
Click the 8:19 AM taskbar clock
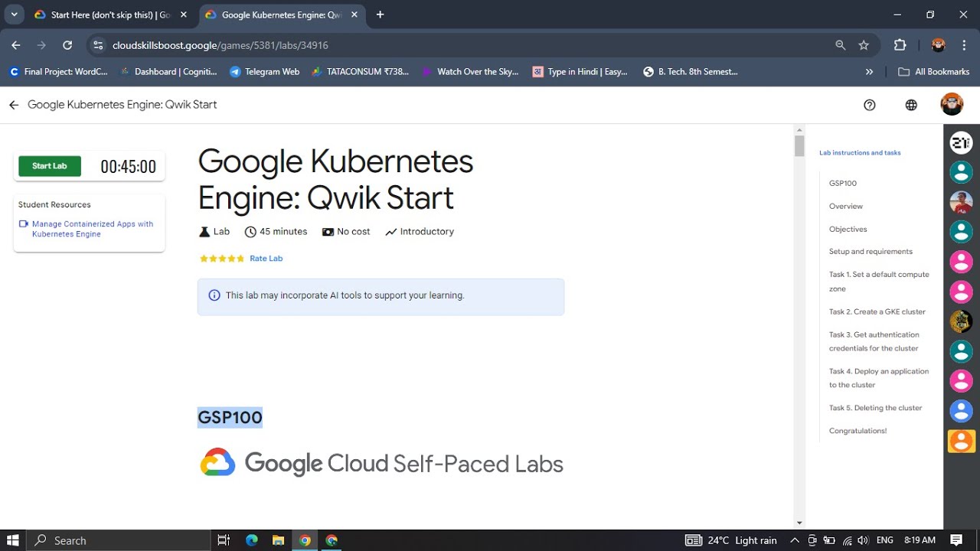(x=920, y=540)
